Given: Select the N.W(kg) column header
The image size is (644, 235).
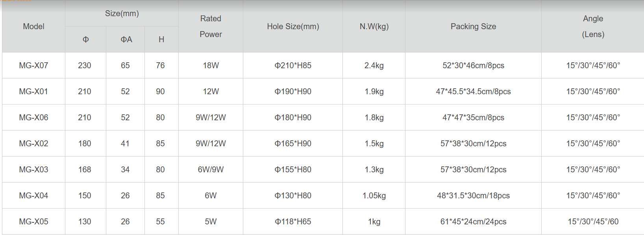Looking at the screenshot, I should [374, 26].
